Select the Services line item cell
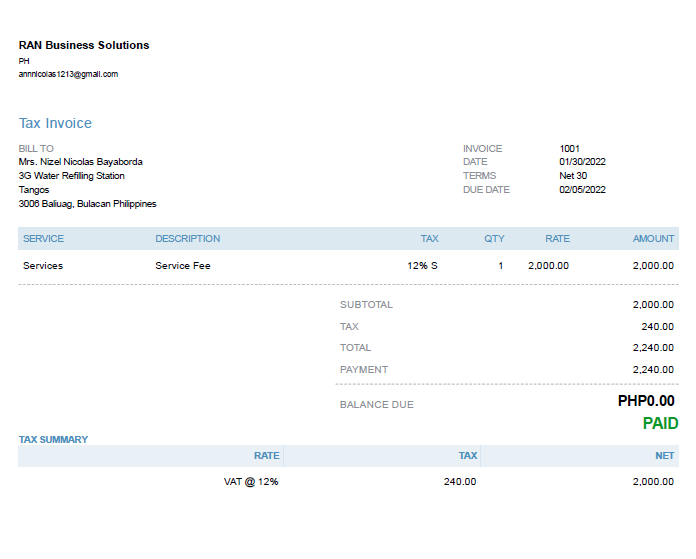The image size is (696, 559). click(43, 266)
